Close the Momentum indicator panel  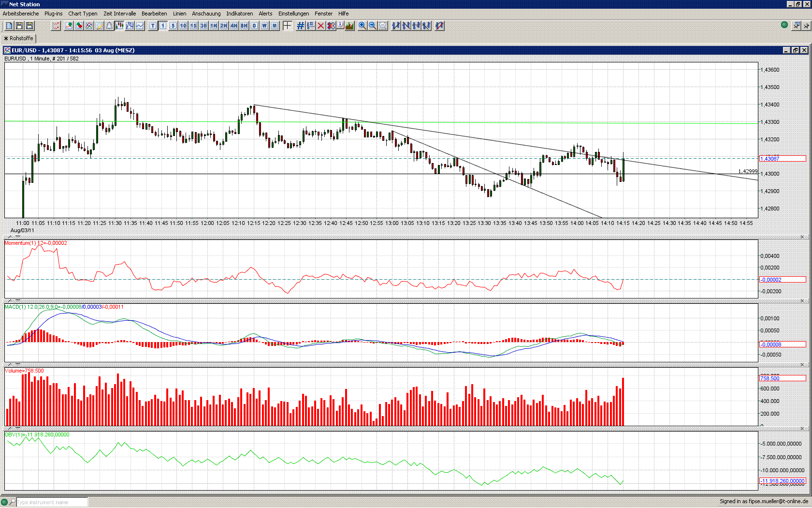(802, 237)
